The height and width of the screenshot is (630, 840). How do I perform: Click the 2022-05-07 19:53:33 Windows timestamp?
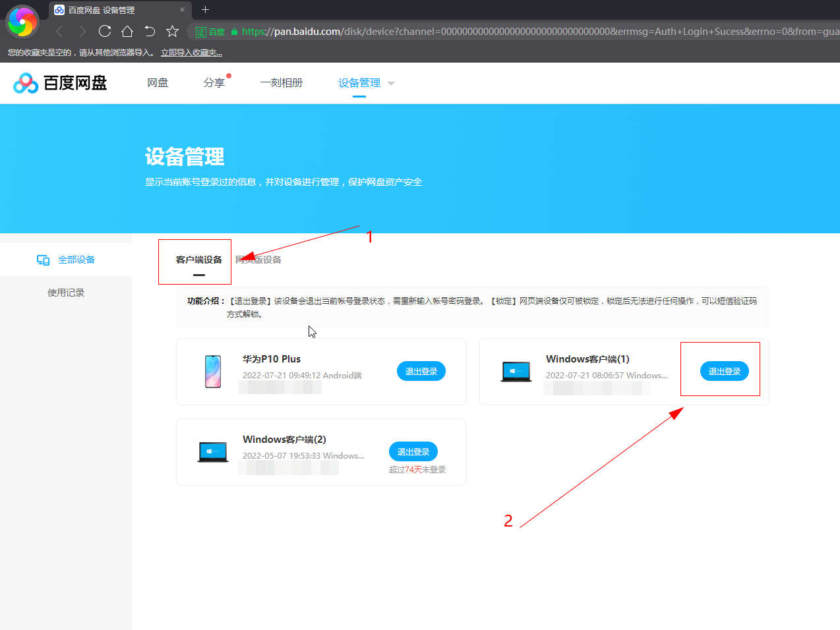(303, 456)
